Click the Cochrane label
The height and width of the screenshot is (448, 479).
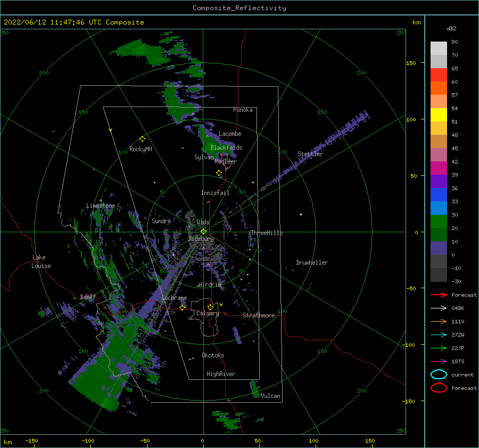tap(174, 298)
